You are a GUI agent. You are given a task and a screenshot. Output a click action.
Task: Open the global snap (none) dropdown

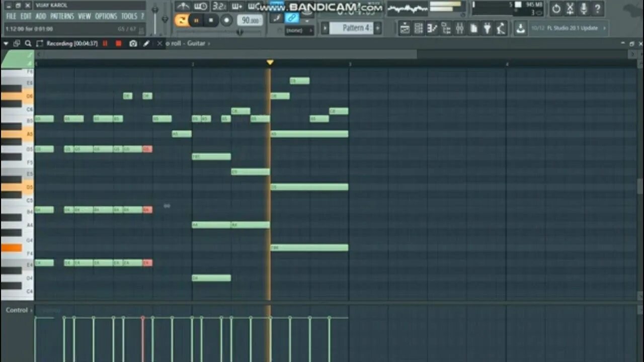(x=299, y=31)
